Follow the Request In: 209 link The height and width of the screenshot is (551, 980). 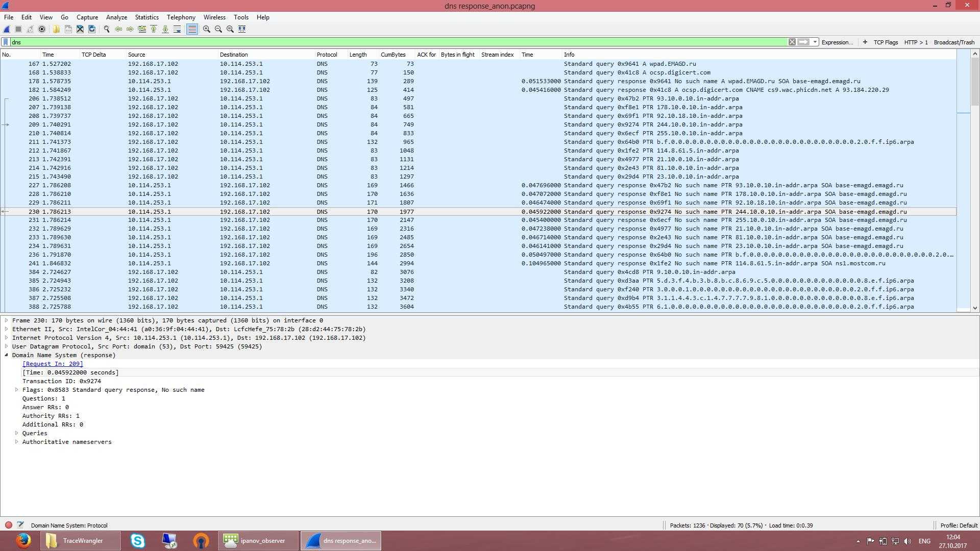pyautogui.click(x=52, y=364)
